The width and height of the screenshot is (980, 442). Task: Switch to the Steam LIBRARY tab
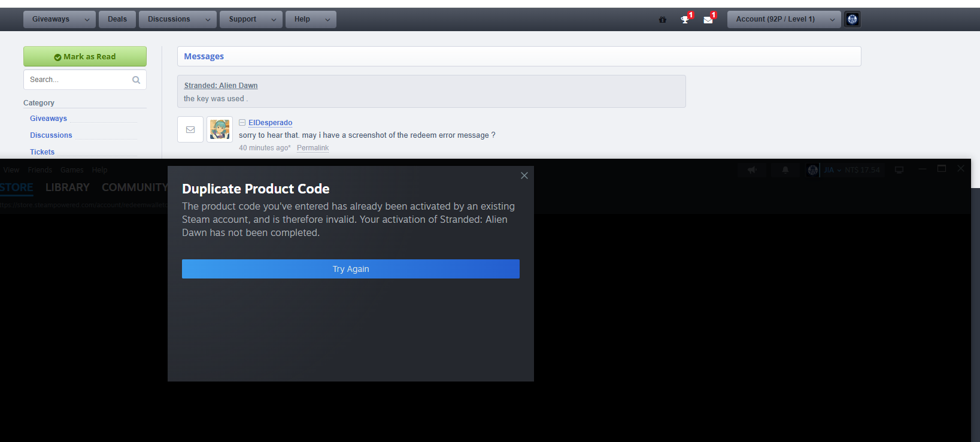pyautogui.click(x=68, y=187)
